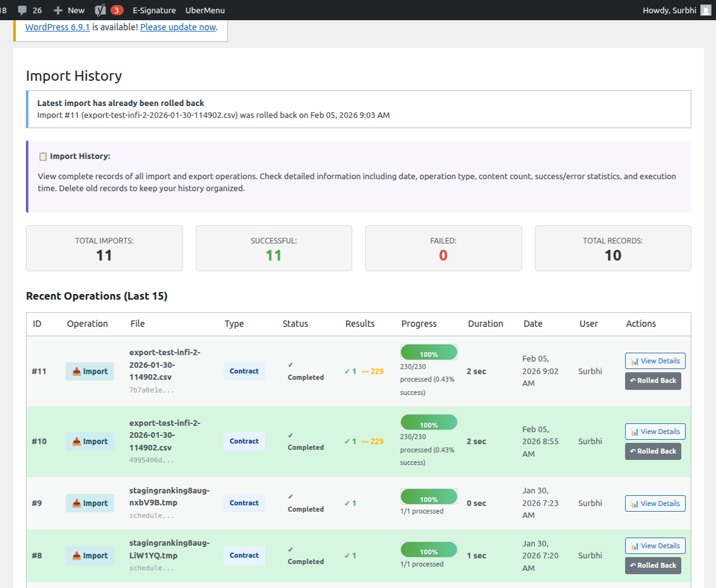Click the plus icon next to New

(58, 10)
